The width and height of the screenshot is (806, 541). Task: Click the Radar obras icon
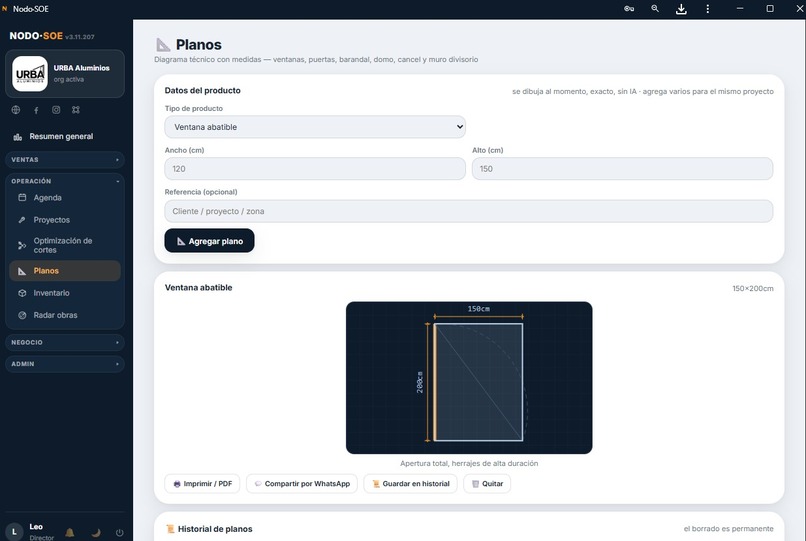tap(22, 315)
